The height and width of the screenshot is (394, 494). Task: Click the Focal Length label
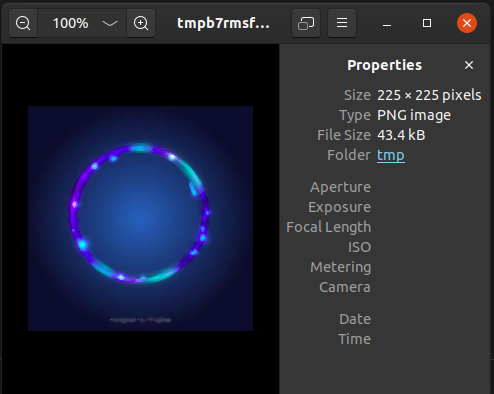click(328, 227)
